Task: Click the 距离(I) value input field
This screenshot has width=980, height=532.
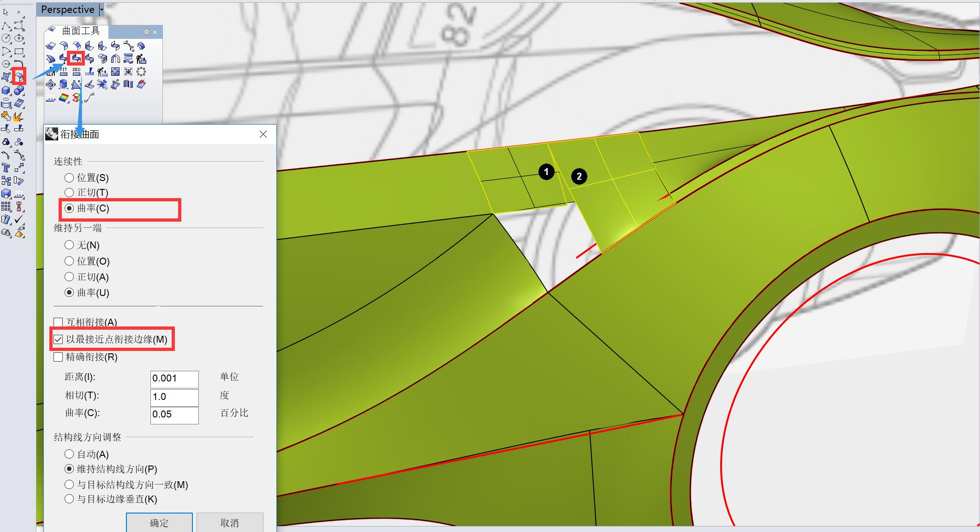Action: 174,379
